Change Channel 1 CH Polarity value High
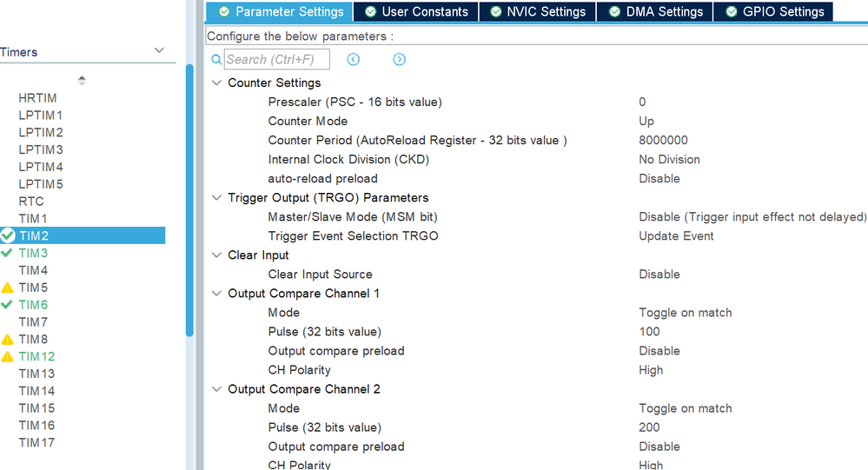The height and width of the screenshot is (470, 868). click(x=651, y=370)
